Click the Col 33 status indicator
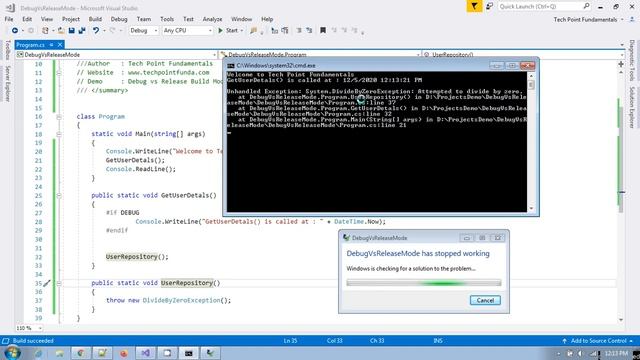 point(334,341)
